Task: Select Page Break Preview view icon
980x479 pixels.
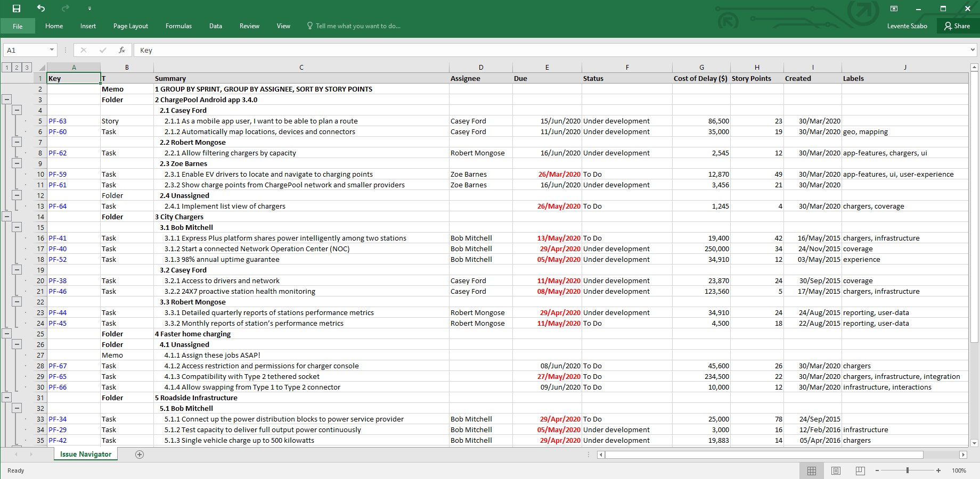Action: [860, 470]
